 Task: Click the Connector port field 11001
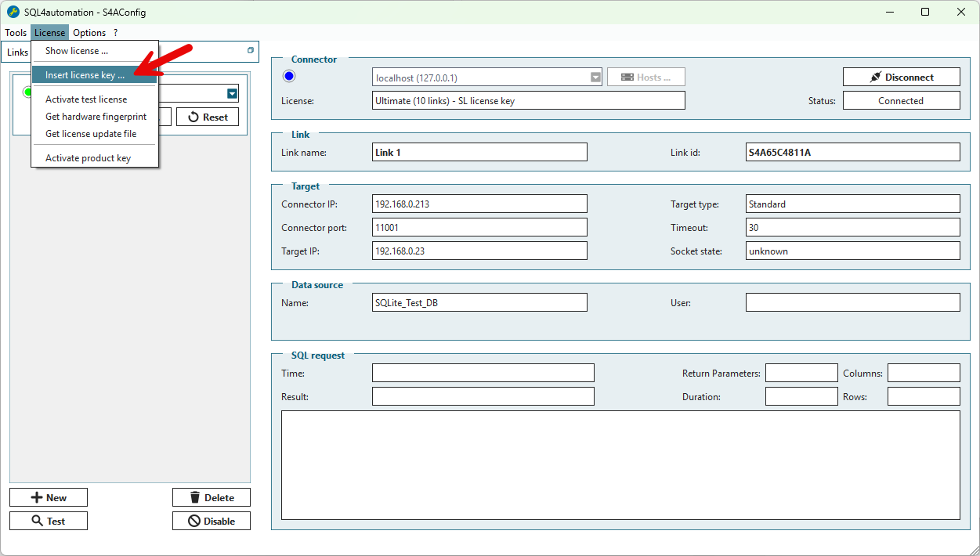point(479,227)
